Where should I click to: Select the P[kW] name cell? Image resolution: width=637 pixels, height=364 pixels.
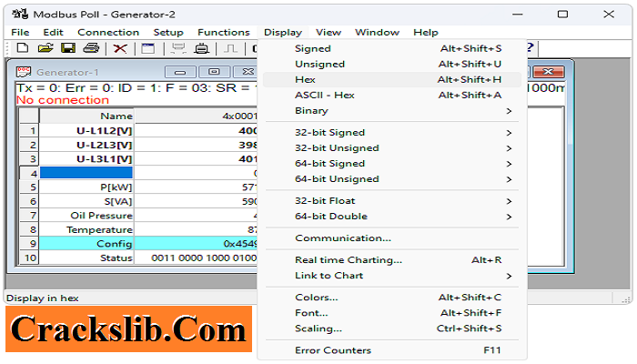click(86, 187)
